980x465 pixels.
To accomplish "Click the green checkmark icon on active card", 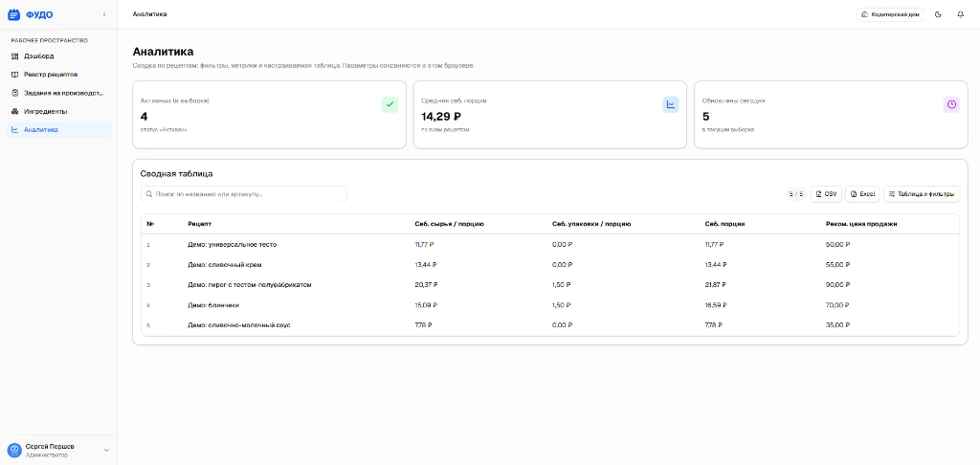I will pos(390,103).
